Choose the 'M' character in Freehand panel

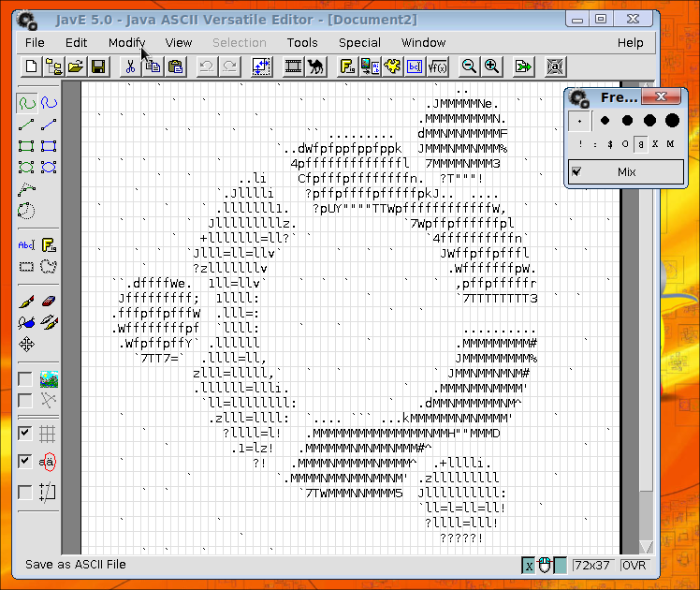(670, 144)
